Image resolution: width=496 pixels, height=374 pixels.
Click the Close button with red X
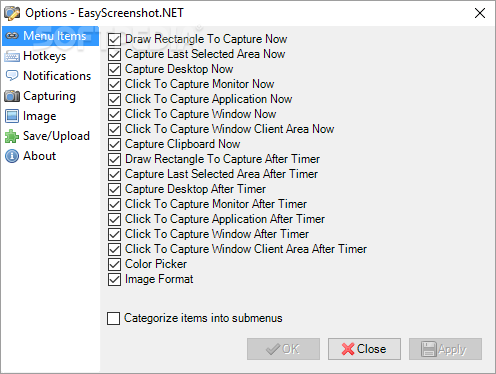coord(364,349)
